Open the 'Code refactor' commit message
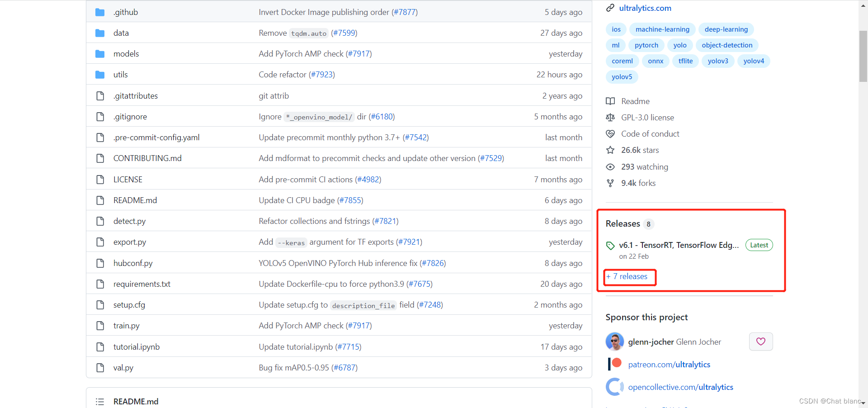Viewport: 868px width, 408px height. [x=283, y=75]
